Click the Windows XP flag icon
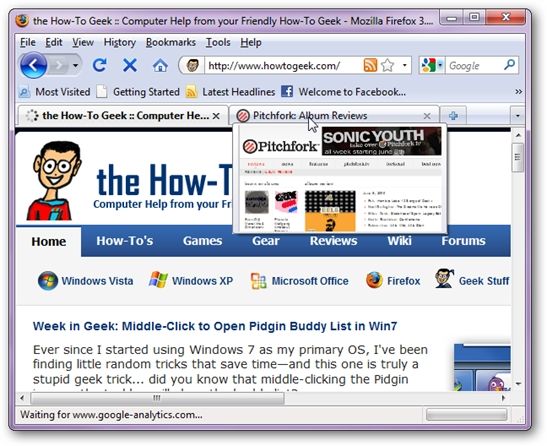 pos(158,280)
